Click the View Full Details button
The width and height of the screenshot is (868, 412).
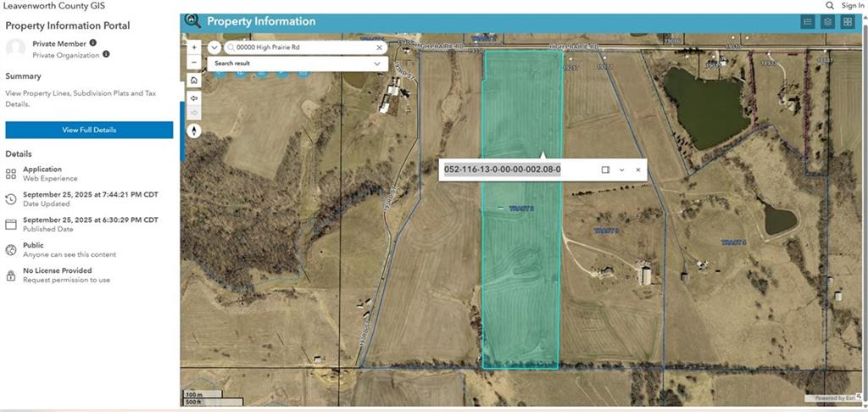[x=89, y=130]
